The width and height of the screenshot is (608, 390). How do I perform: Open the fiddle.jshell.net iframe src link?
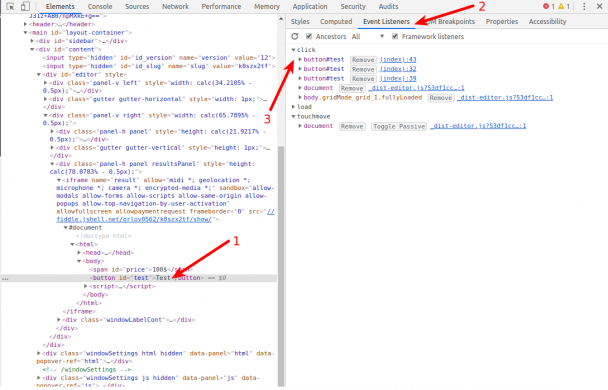coord(135,219)
